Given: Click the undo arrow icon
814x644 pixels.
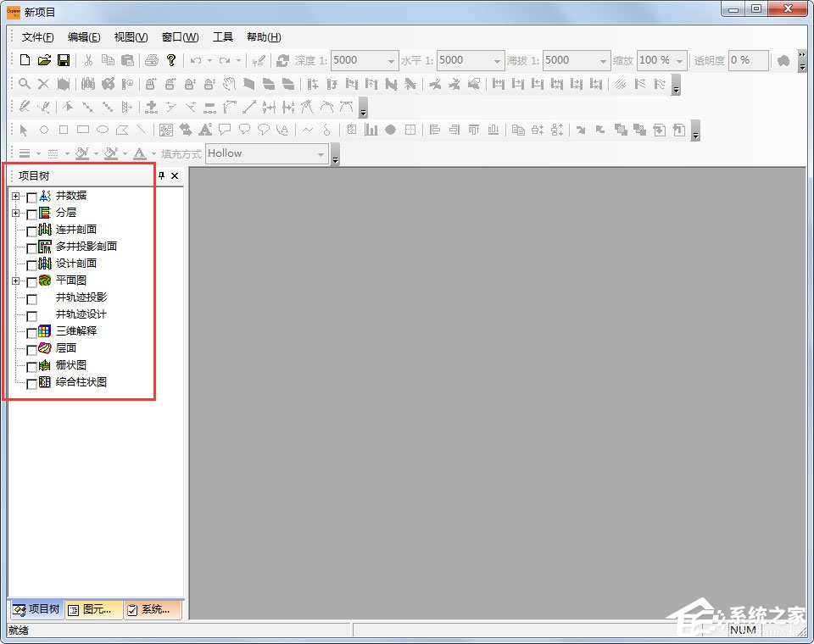Looking at the screenshot, I should click(x=196, y=60).
